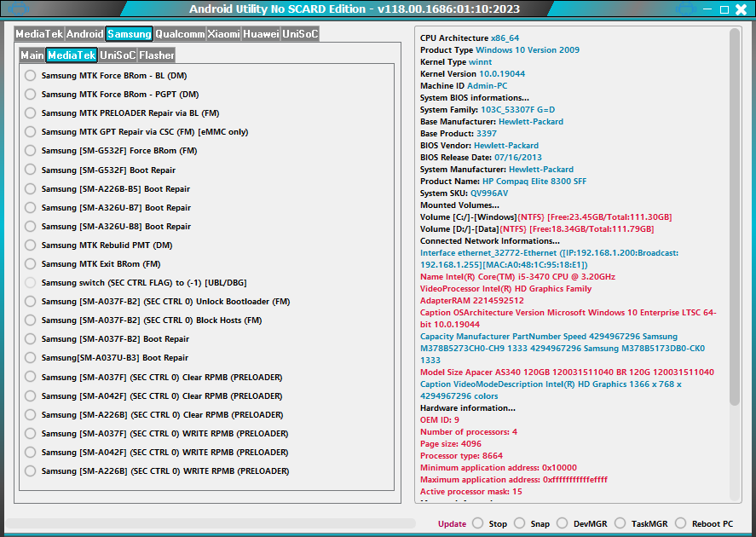Screen dimensions: 756x537
Task: Click the 'Page size: 4096' line
Action: (x=451, y=444)
